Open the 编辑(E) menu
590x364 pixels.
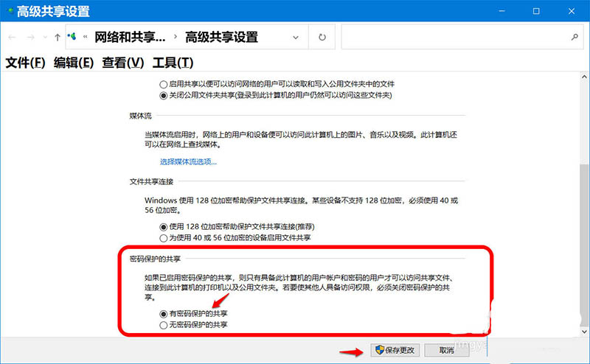pos(74,63)
